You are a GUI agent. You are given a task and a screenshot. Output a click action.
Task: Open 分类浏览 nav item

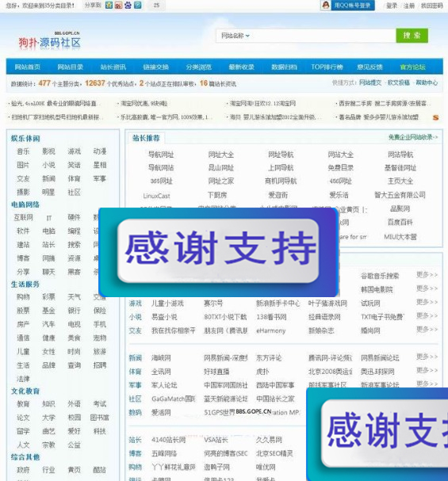click(x=198, y=67)
